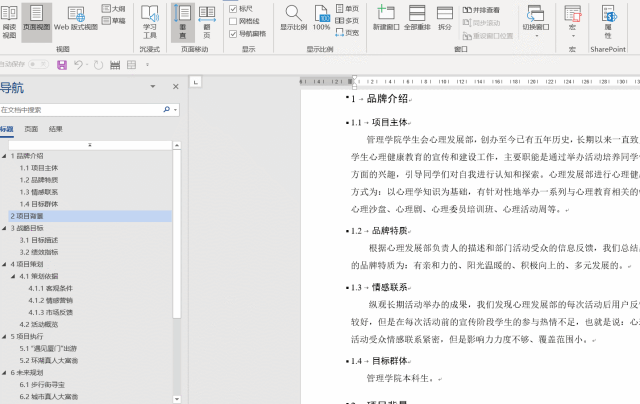The image size is (640, 404).
Task: Choose 垂直 vertical page movement
Action: tap(182, 22)
